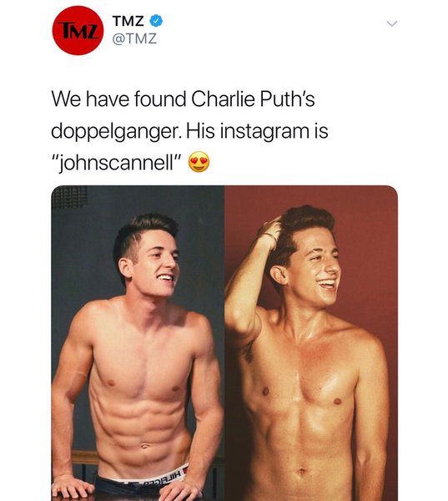Click the white TMZ lettering inside the logo

[79, 31]
